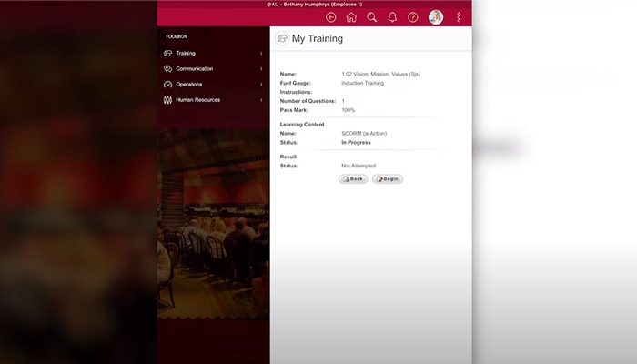This screenshot has height=364, width=637.
Task: Open the notifications bell
Action: point(392,17)
